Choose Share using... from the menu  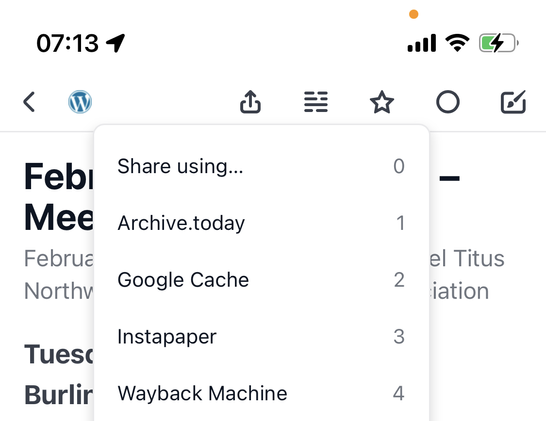pos(261,166)
